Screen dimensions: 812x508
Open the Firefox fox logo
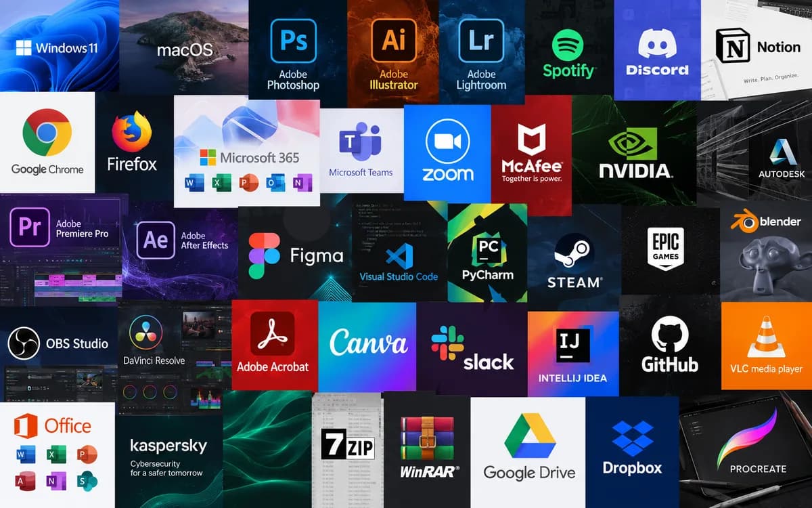[x=131, y=131]
